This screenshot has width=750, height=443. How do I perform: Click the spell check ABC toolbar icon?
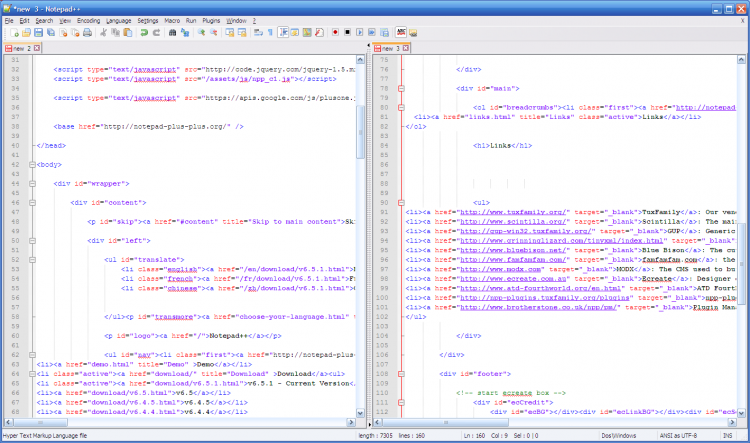(x=400, y=33)
